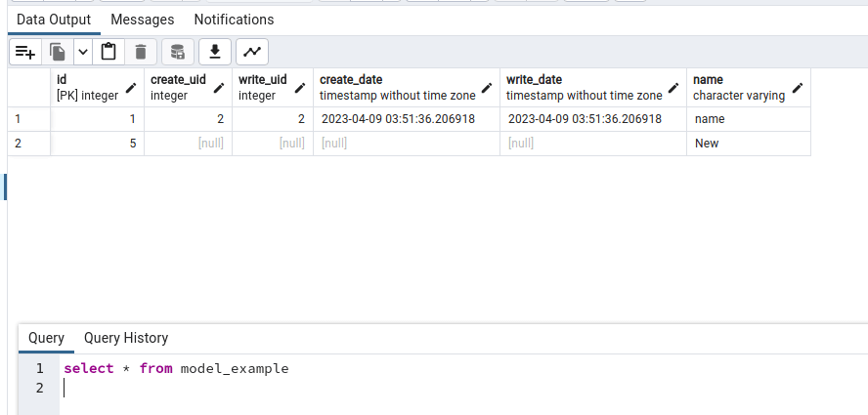Select row 2 via its row header
Image resolution: width=868 pixels, height=415 pixels.
(29, 144)
